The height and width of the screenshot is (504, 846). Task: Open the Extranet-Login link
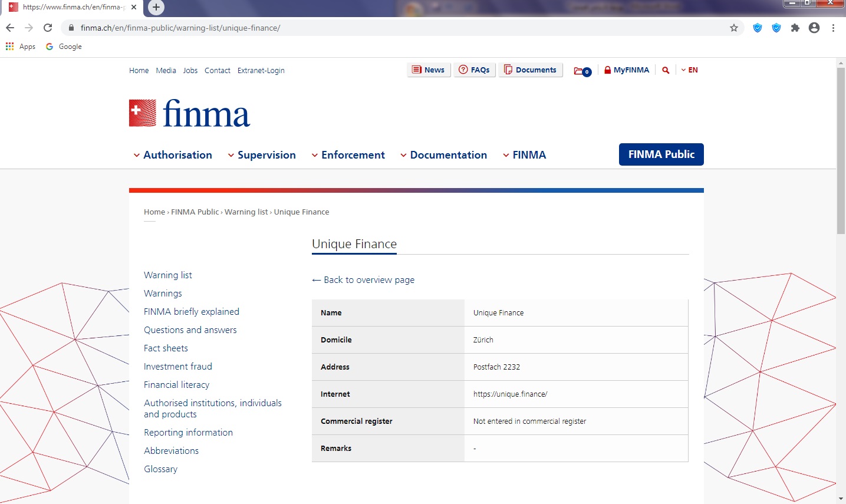261,71
